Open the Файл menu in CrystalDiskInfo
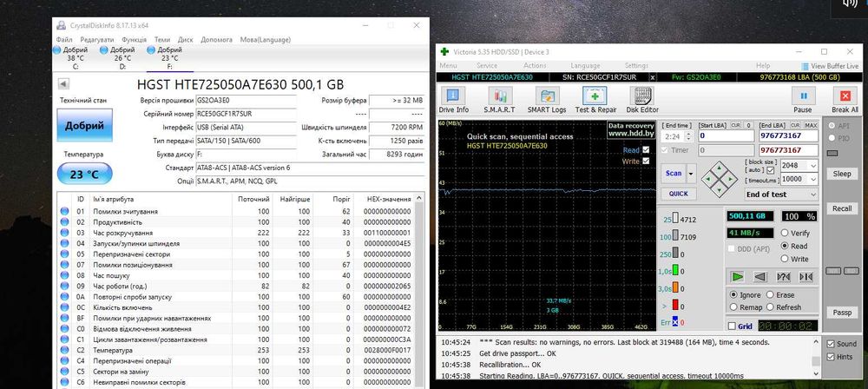The height and width of the screenshot is (389, 868). point(64,40)
